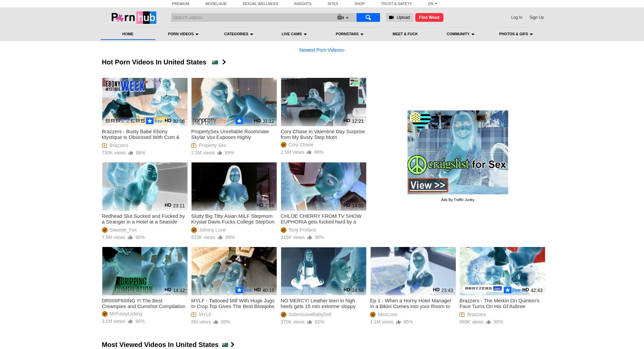Click the magnifier search button
The height and width of the screenshot is (349, 644).
(368, 17)
